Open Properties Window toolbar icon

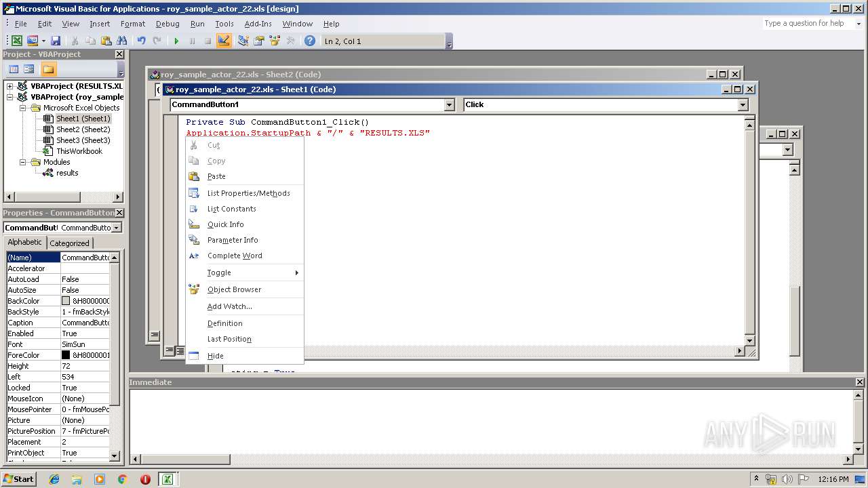[x=259, y=41]
